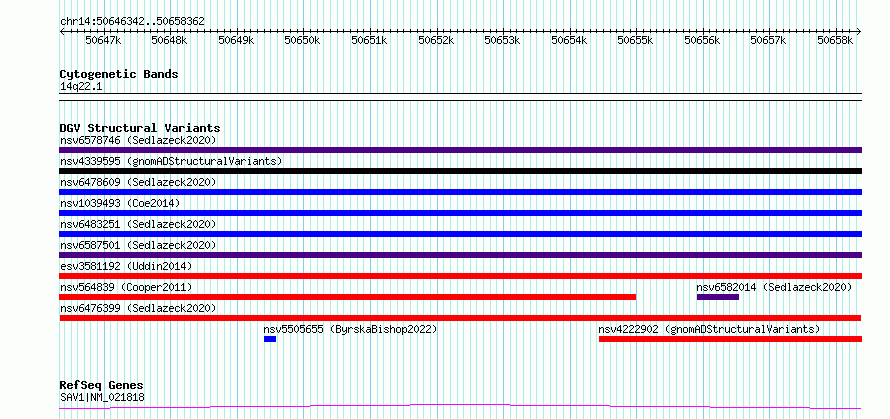Click the 50648k ruler mark
The image size is (890, 419).
pyautogui.click(x=170, y=40)
